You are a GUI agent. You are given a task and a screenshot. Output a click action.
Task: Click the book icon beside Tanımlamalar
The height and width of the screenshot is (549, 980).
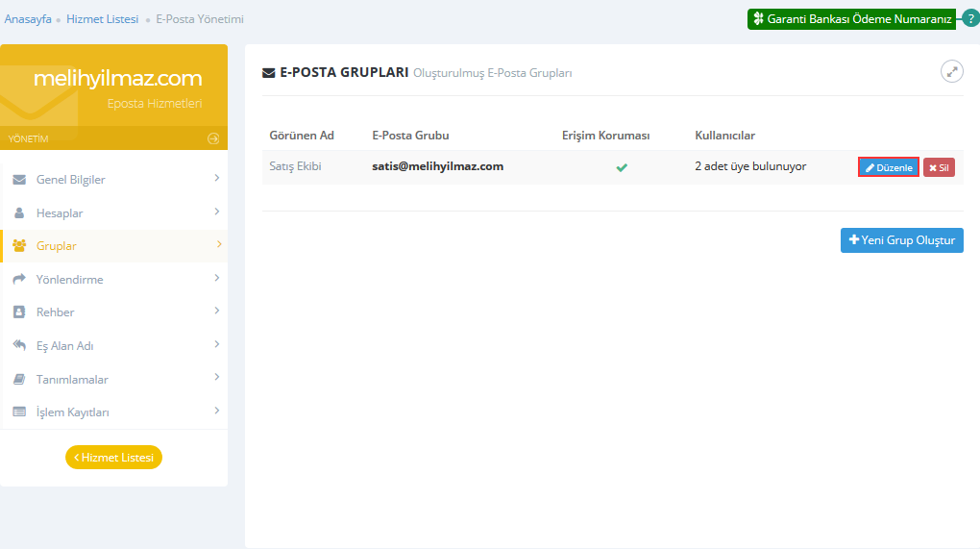[19, 380]
